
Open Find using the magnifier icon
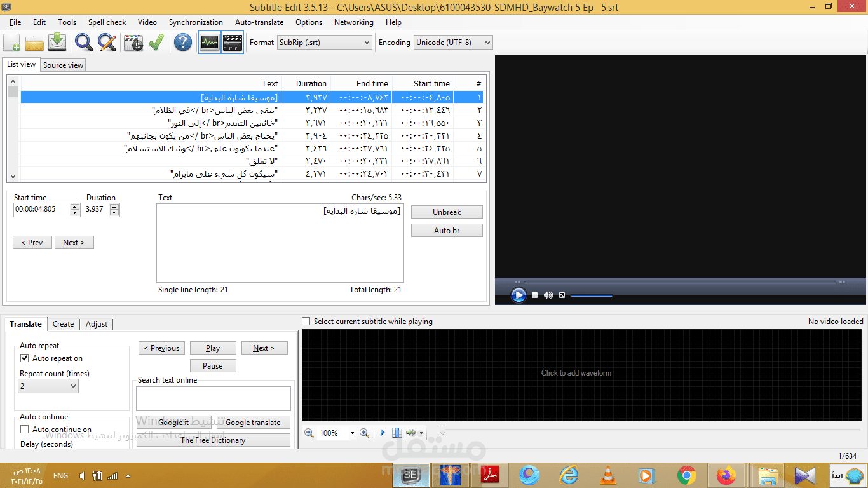pos(84,43)
